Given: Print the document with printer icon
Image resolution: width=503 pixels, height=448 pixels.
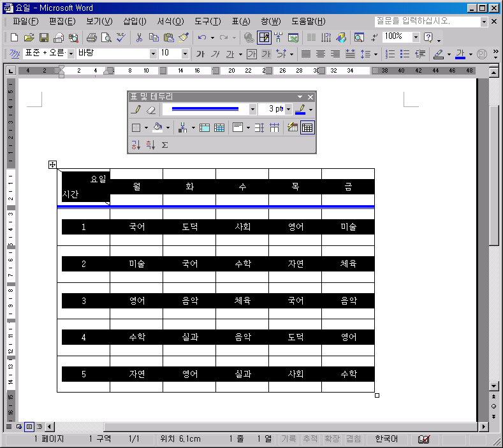Looking at the screenshot, I should [x=91, y=38].
